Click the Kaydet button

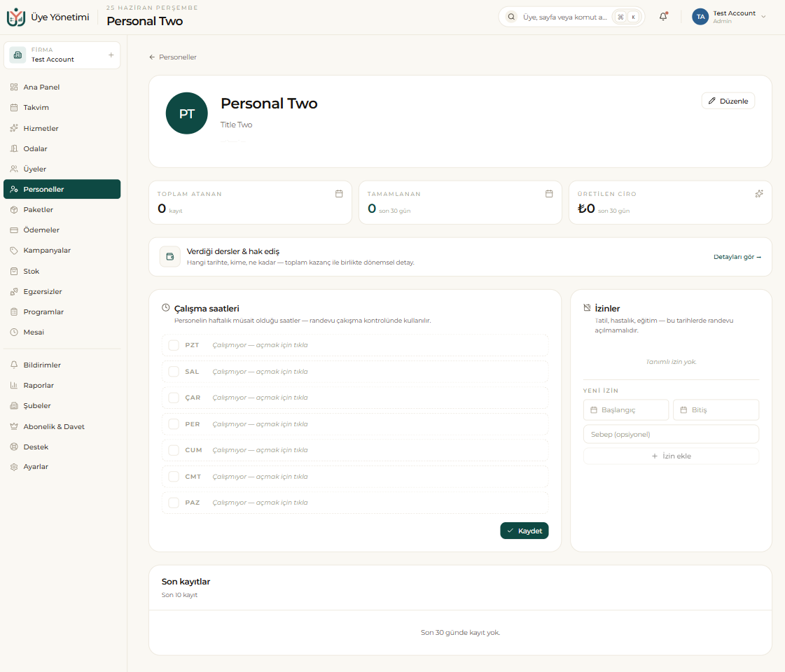(525, 531)
